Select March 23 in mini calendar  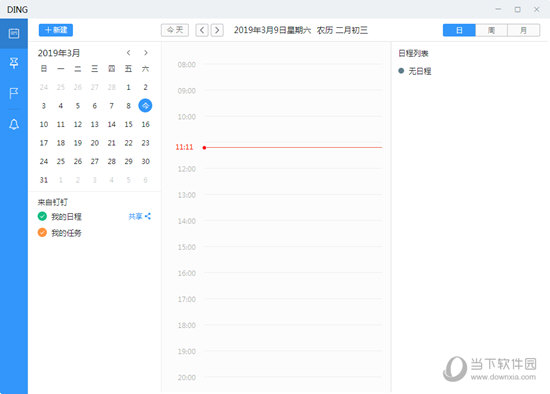[145, 143]
